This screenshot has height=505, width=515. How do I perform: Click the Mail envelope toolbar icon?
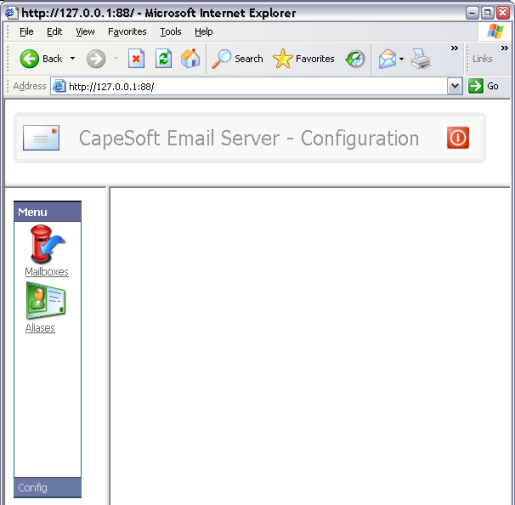[x=387, y=59]
